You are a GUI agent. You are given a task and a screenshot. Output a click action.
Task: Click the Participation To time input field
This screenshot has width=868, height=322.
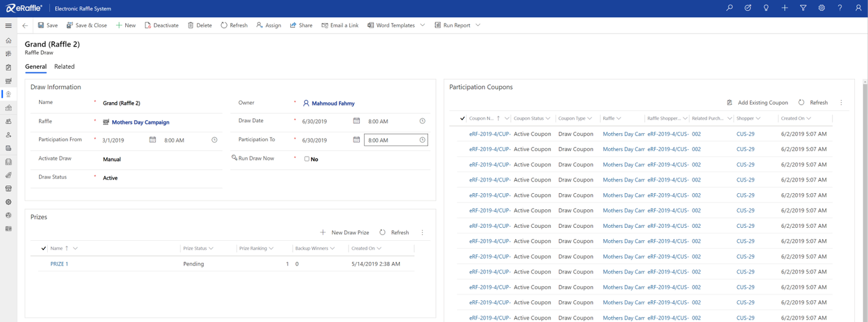[x=391, y=141]
